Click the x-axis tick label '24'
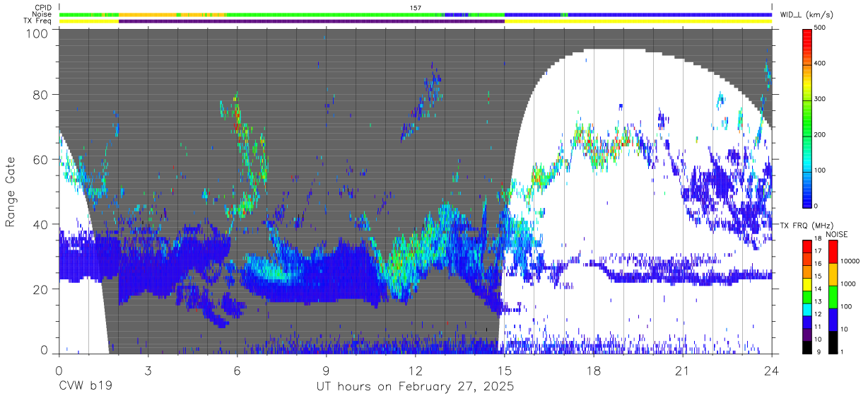The image size is (868, 401). click(x=772, y=371)
